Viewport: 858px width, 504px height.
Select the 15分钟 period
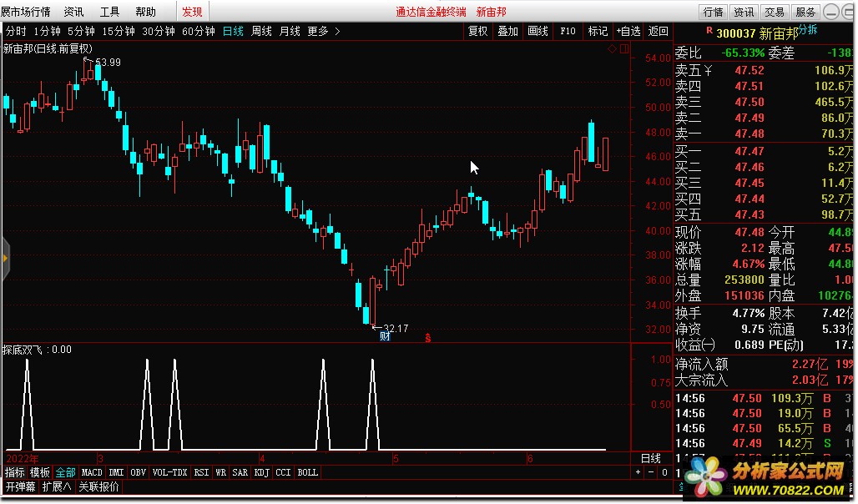coord(119,31)
